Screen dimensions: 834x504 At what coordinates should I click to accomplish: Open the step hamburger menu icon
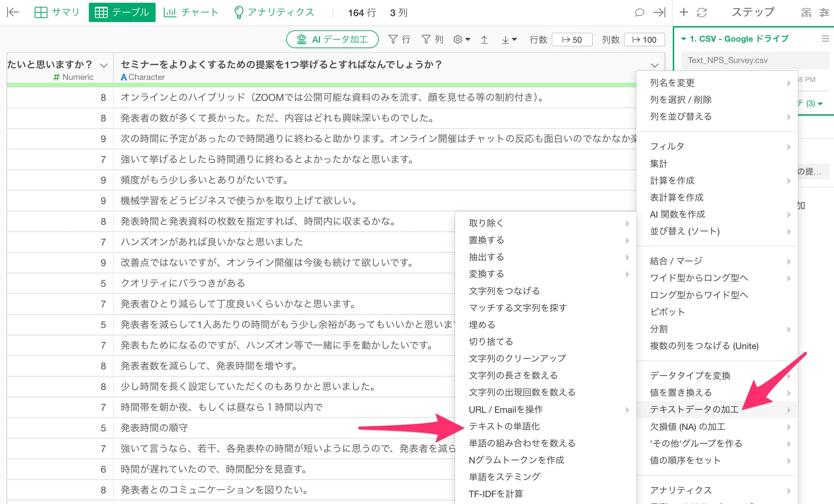click(825, 39)
